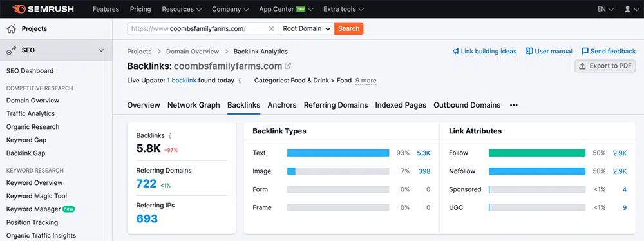Viewport: 644px width, 241px height.
Task: Open Keyword Manager in sidebar
Action: [x=33, y=209]
